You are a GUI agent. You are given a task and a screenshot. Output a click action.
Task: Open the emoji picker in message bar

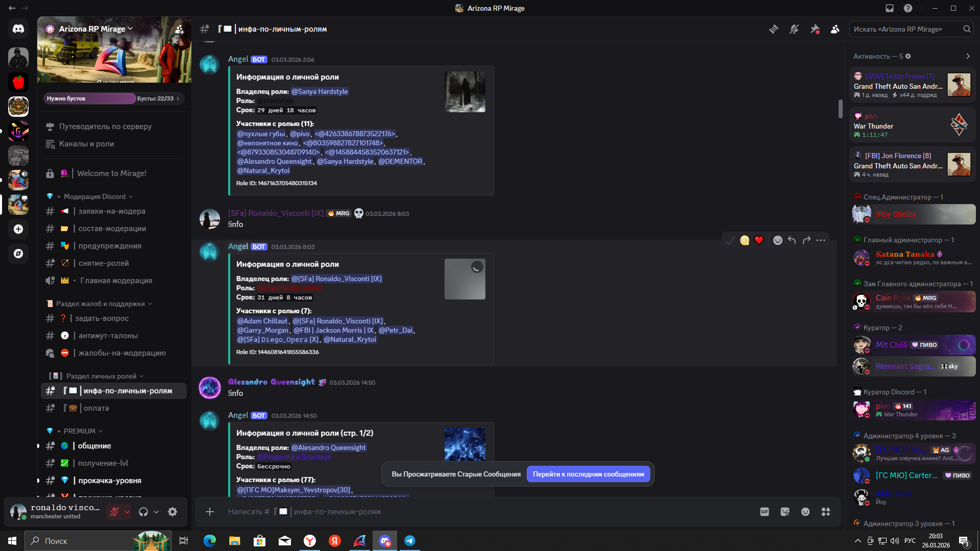[x=805, y=512]
